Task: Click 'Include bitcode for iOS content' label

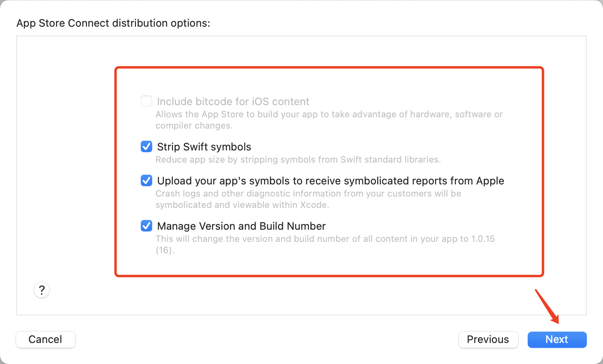Action: (x=233, y=102)
